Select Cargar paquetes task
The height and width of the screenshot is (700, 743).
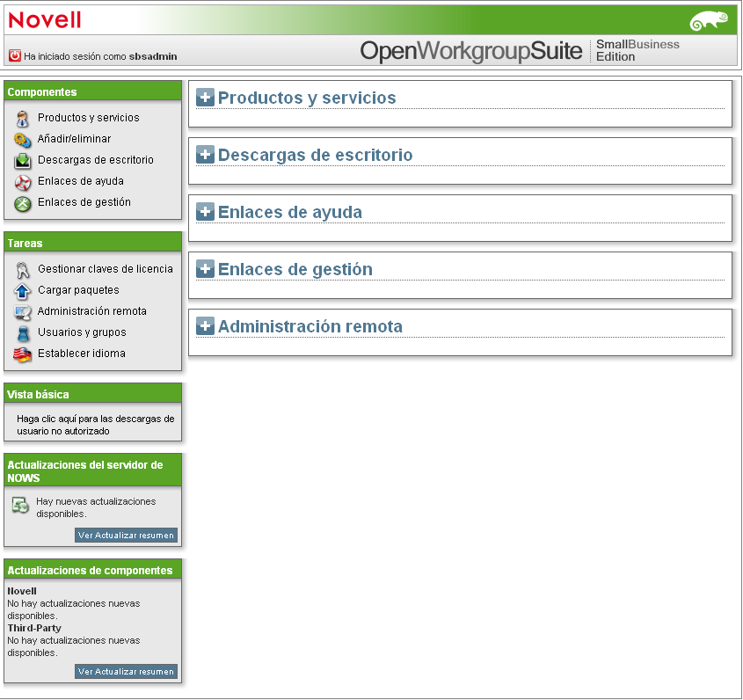point(78,290)
